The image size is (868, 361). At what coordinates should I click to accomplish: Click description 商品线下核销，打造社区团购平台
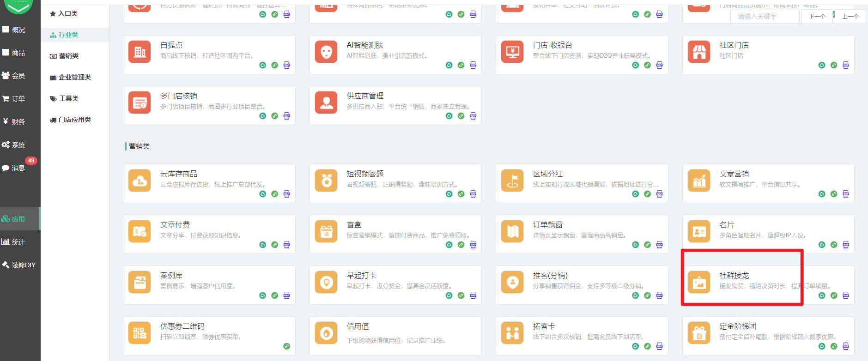point(206,56)
